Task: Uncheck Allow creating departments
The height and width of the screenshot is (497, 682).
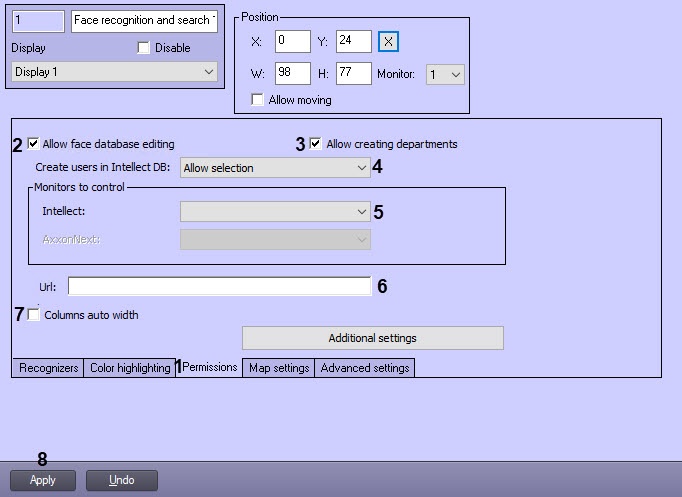Action: point(315,143)
